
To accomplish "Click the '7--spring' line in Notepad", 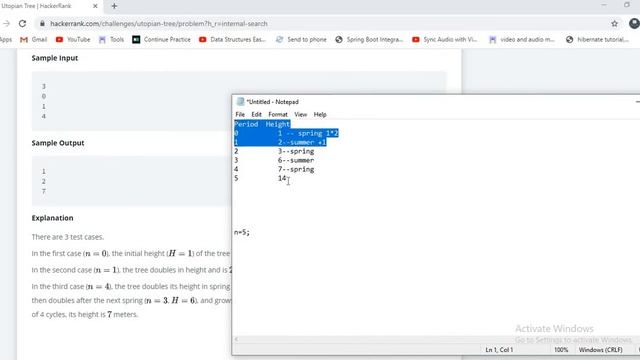I will point(296,169).
